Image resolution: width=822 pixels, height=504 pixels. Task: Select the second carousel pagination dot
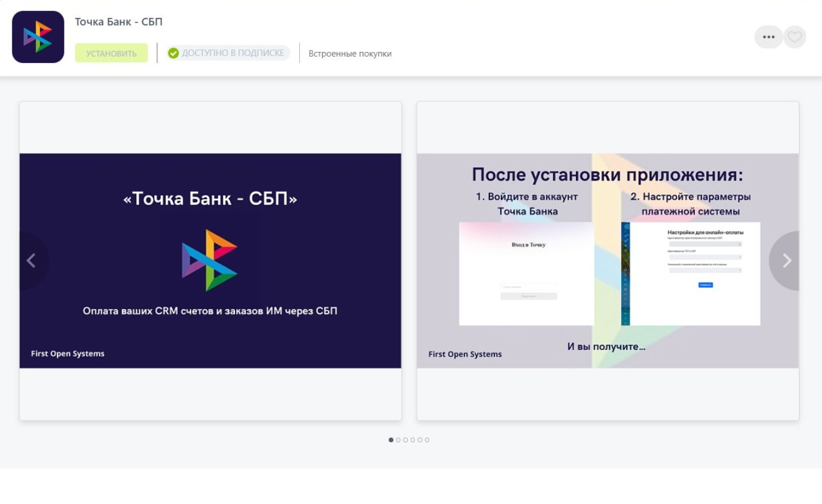(x=398, y=440)
